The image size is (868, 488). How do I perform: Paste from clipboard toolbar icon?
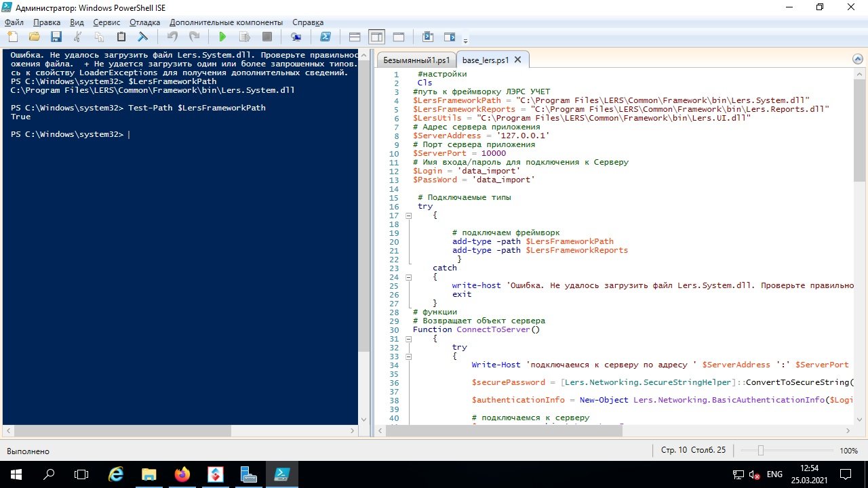(121, 37)
